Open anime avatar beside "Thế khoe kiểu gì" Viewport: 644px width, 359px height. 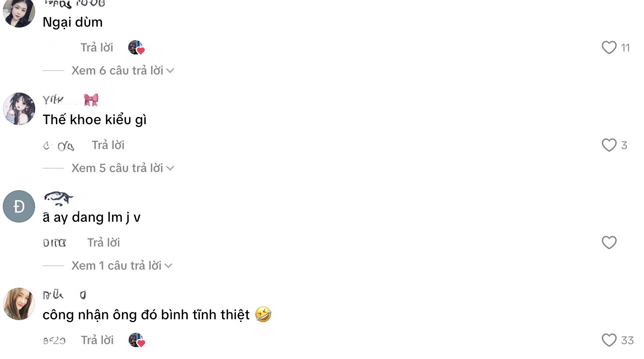[19, 109]
